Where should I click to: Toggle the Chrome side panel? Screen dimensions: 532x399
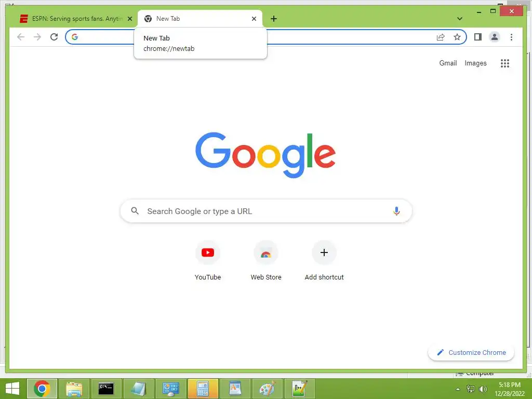(x=478, y=37)
